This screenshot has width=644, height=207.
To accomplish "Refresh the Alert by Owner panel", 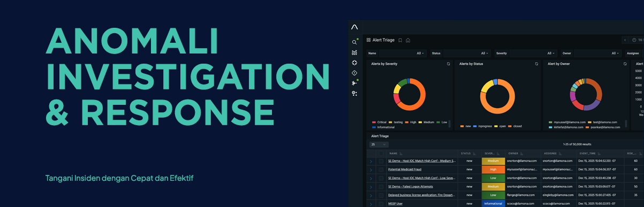I will pos(625,64).
